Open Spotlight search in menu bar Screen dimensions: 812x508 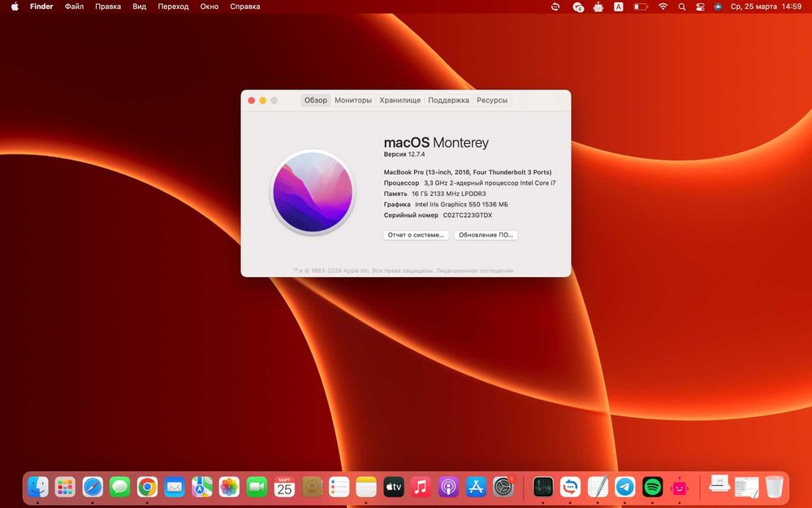coord(682,7)
